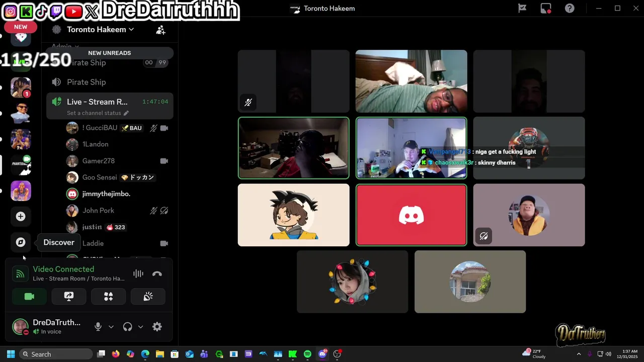Collapse the Admin category
Viewport: 644px width, 362px height.
click(65, 46)
